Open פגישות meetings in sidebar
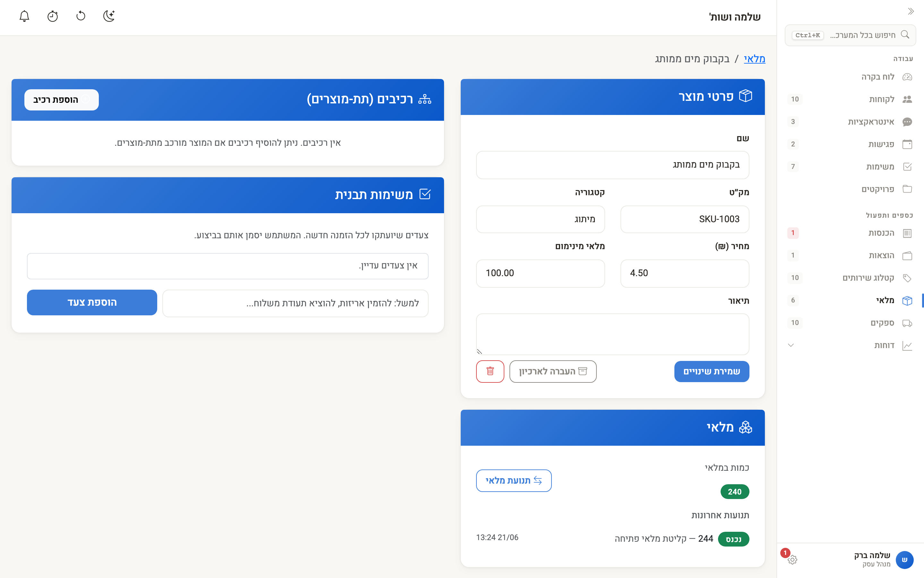 [x=850, y=144]
